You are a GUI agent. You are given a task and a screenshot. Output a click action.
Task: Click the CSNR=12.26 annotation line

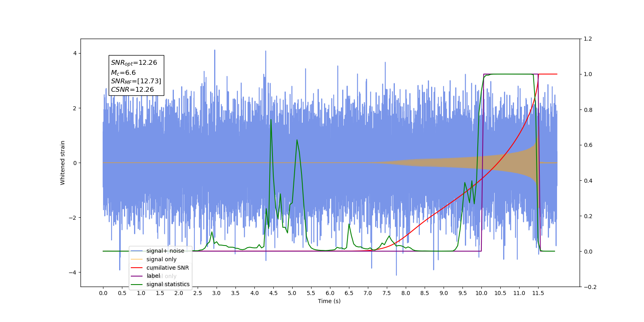tap(132, 90)
